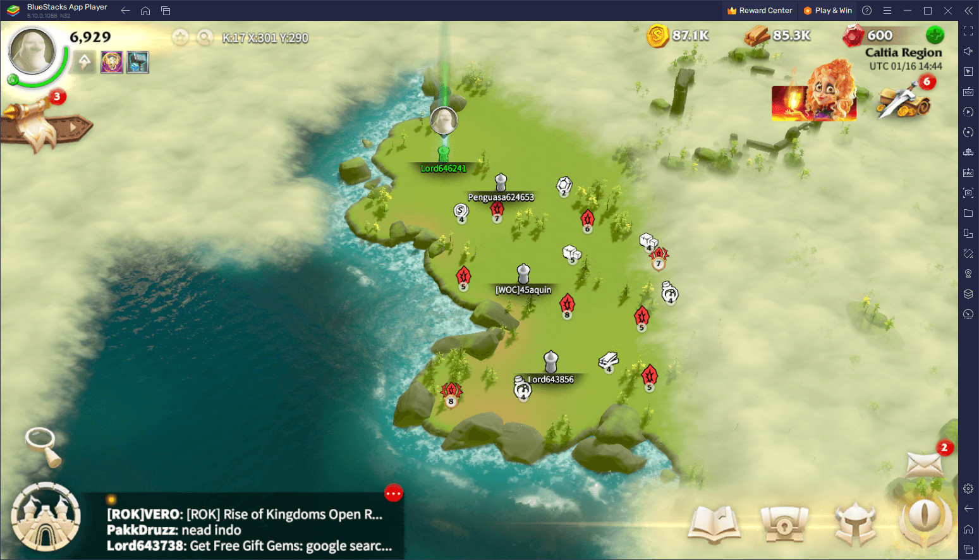Open the sword and gold rewards icon
Image resolution: width=979 pixels, height=560 pixels.
point(904,101)
